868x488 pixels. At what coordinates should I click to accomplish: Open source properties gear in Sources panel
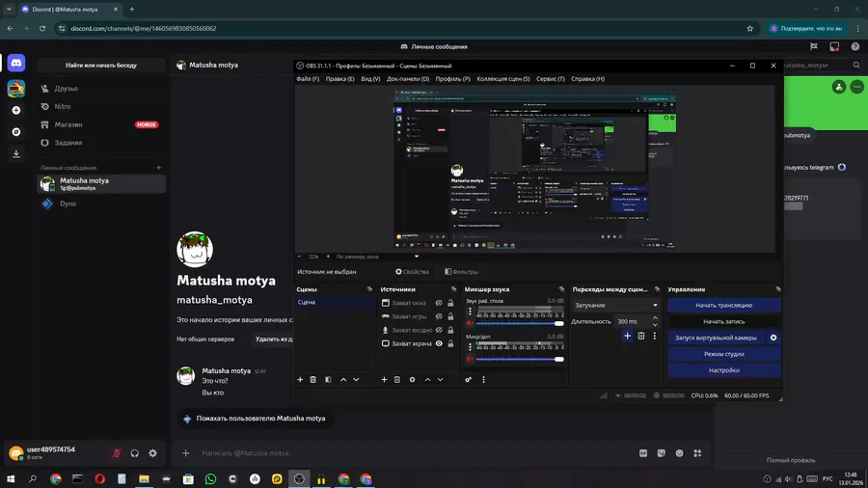click(413, 380)
